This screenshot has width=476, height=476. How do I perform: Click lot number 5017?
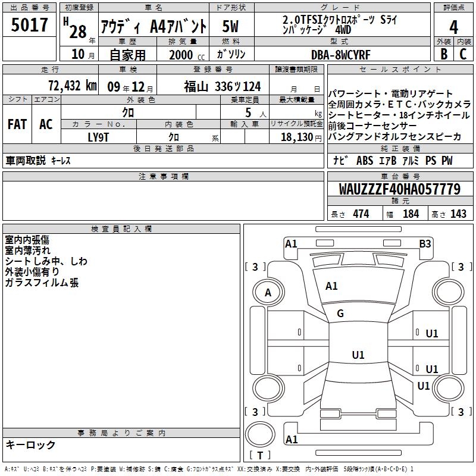29,26
